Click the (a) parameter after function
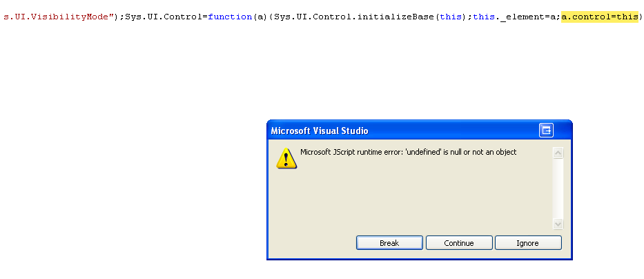The image size is (644, 279). [260, 16]
